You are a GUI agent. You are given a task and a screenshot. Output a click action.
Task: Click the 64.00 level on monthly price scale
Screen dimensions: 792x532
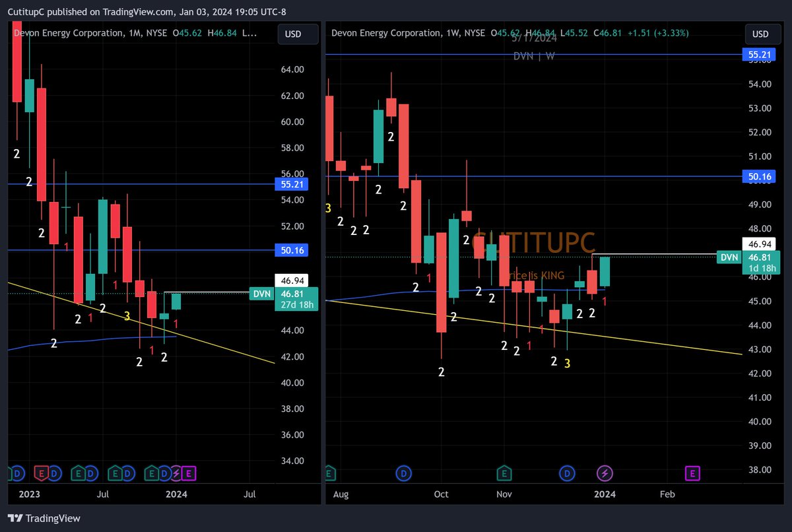pyautogui.click(x=291, y=69)
